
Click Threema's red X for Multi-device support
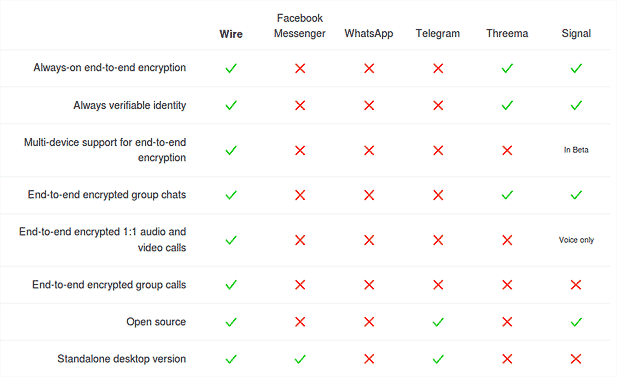507,150
